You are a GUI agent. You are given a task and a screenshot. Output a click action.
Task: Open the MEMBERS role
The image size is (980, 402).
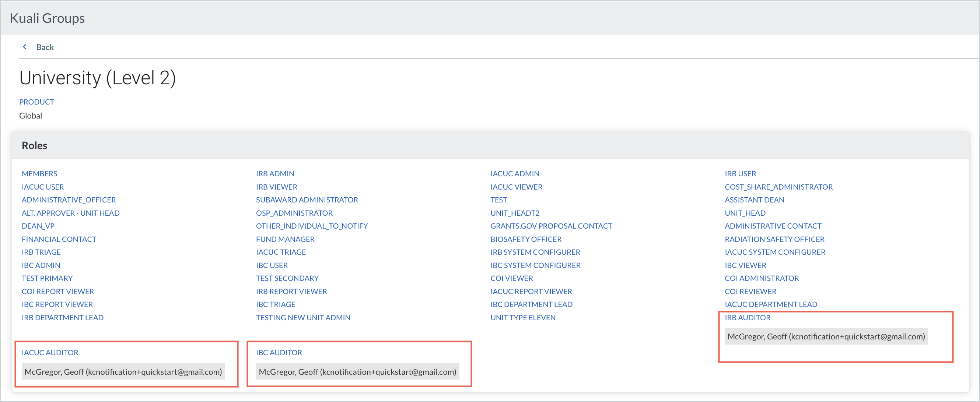39,174
